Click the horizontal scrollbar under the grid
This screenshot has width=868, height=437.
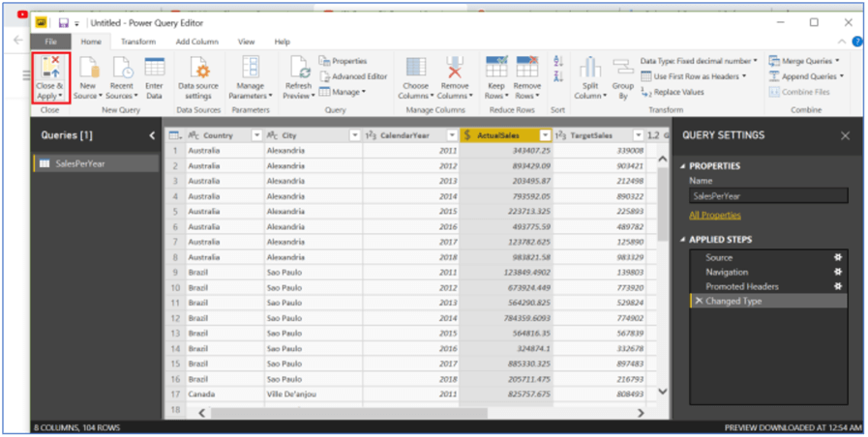pos(424,413)
